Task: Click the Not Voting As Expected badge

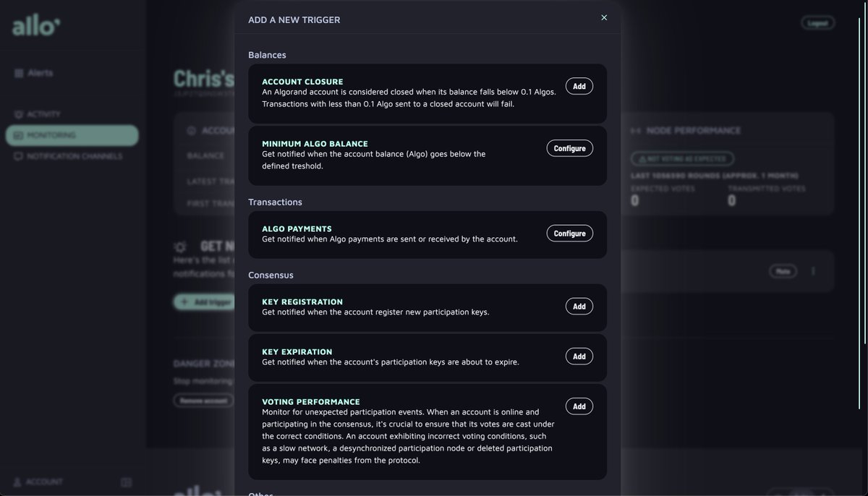Action: (x=682, y=158)
